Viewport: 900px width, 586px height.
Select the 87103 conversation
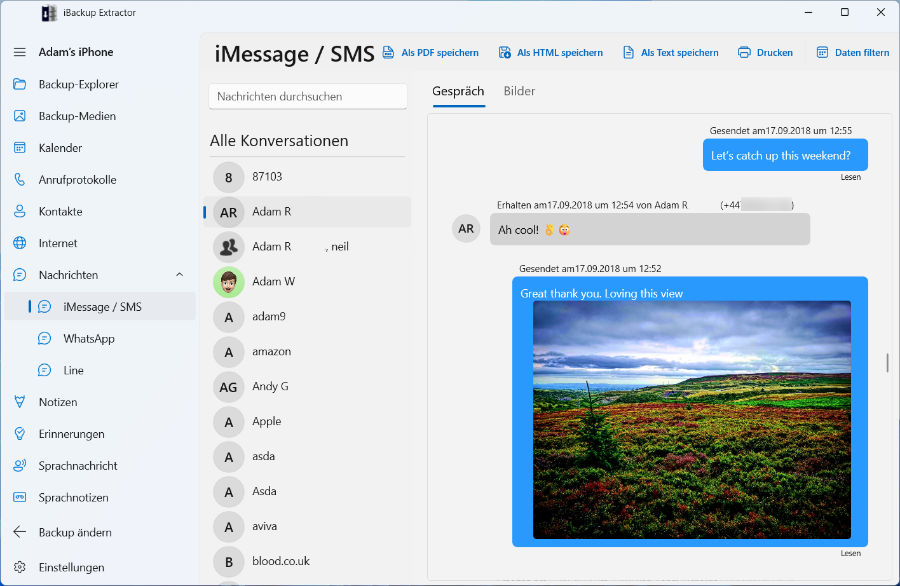pos(308,177)
